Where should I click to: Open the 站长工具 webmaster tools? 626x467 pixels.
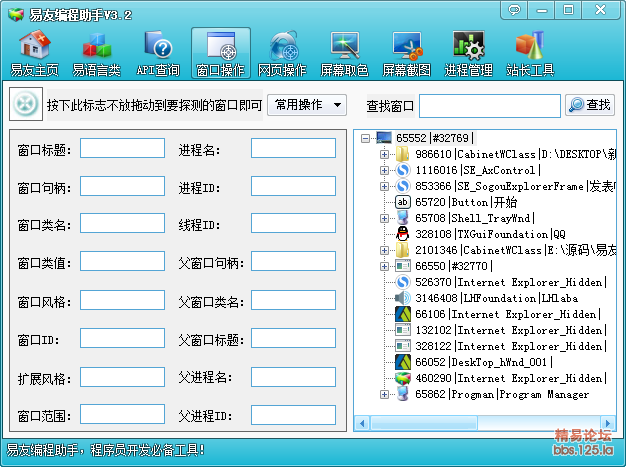coord(530,53)
